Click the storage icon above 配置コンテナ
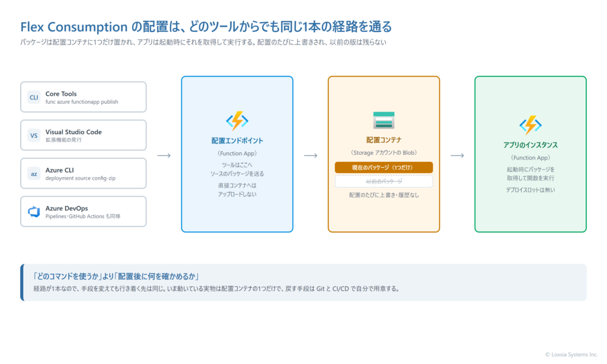Viewport: 607px width, 364px height. (384, 120)
